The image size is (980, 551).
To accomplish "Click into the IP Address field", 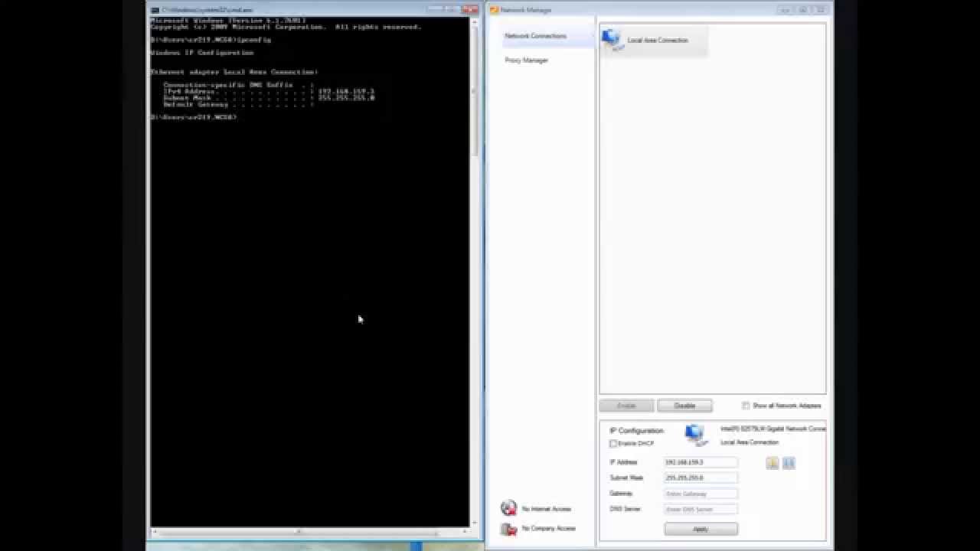I will (701, 462).
